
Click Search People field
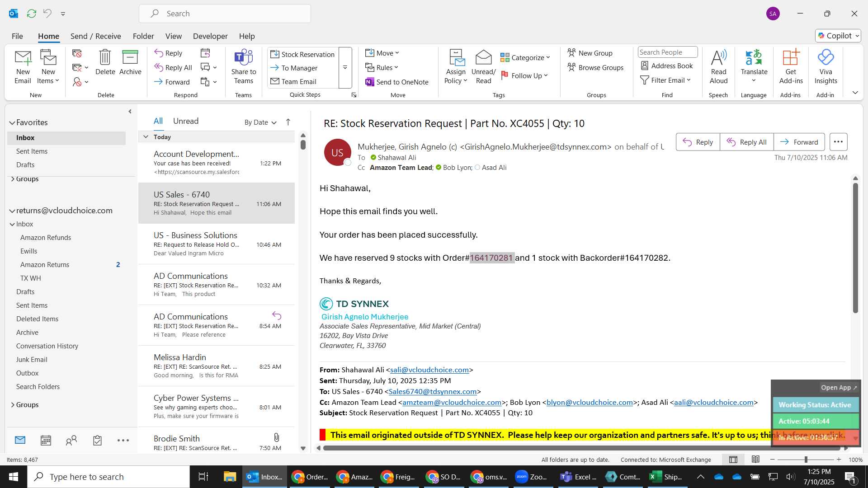(x=667, y=52)
